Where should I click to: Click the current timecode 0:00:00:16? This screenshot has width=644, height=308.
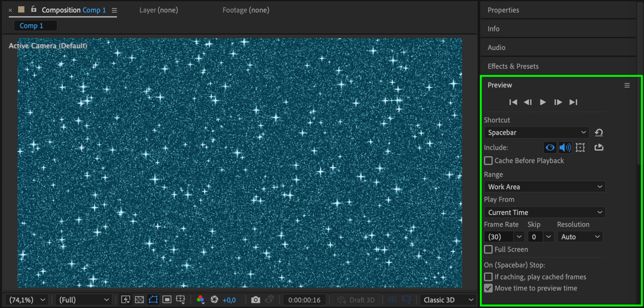point(304,300)
